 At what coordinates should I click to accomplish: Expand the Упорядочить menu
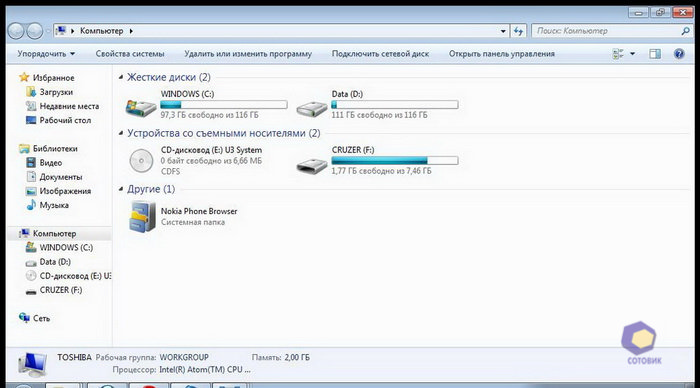pos(46,54)
